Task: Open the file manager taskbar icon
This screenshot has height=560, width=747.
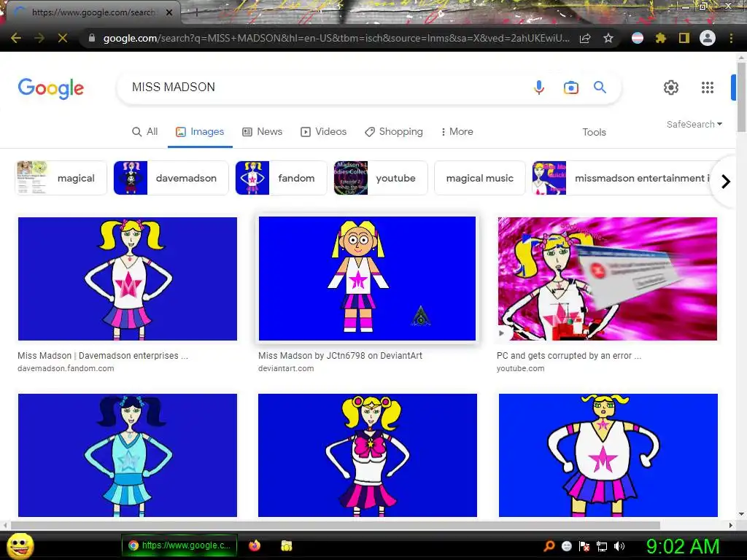Action: (x=286, y=545)
